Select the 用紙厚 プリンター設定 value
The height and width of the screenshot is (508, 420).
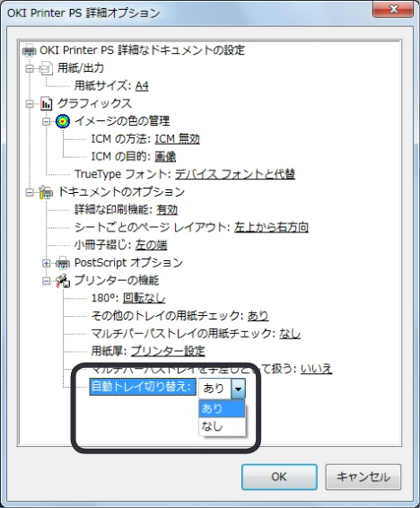[168, 351]
